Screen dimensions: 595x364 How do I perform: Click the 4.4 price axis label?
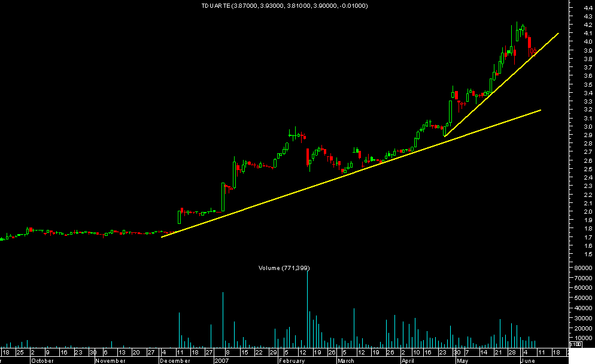click(x=588, y=8)
